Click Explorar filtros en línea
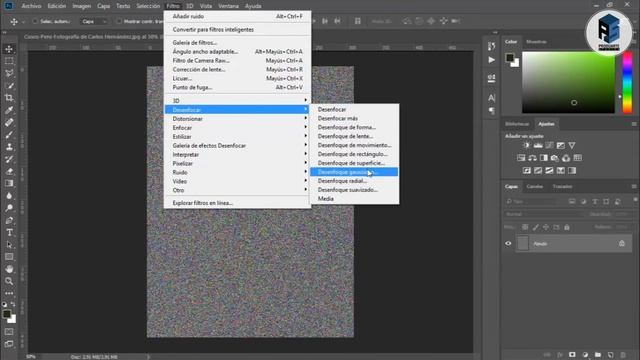Screen dimensions: 640x360 237,203
